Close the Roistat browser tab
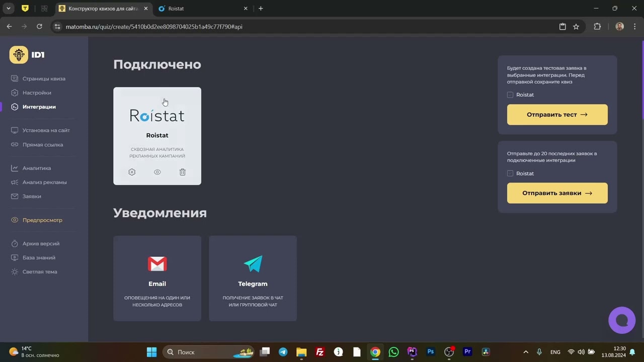This screenshot has height=362, width=644. point(246,9)
